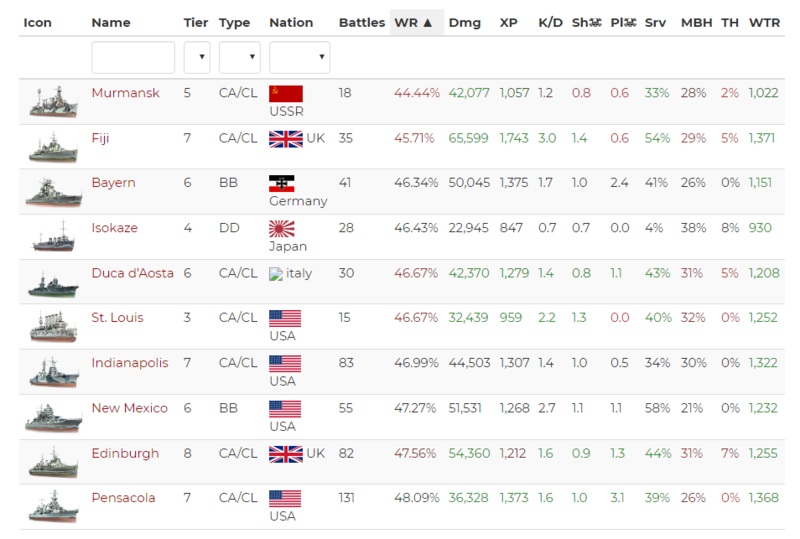Open the Type filter dropdown
This screenshot has width=800, height=539.
coord(239,58)
